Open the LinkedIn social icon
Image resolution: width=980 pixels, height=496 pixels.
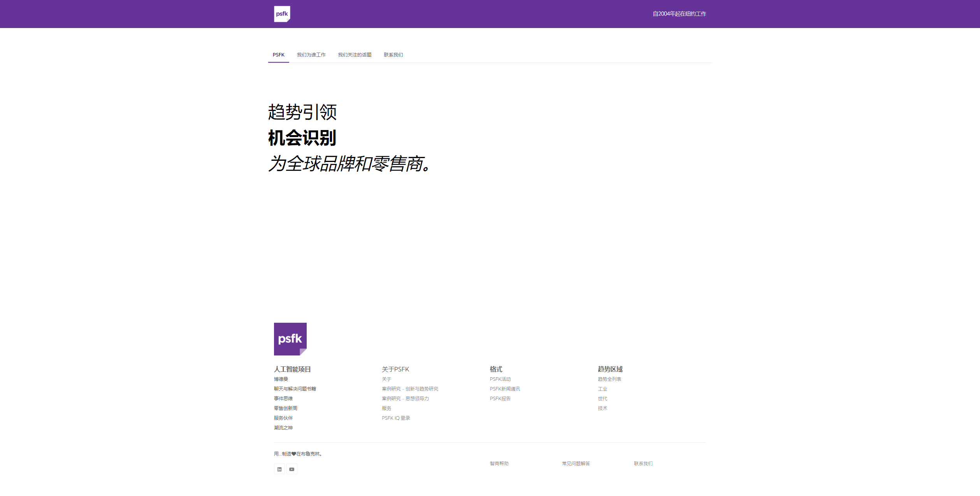pyautogui.click(x=279, y=469)
